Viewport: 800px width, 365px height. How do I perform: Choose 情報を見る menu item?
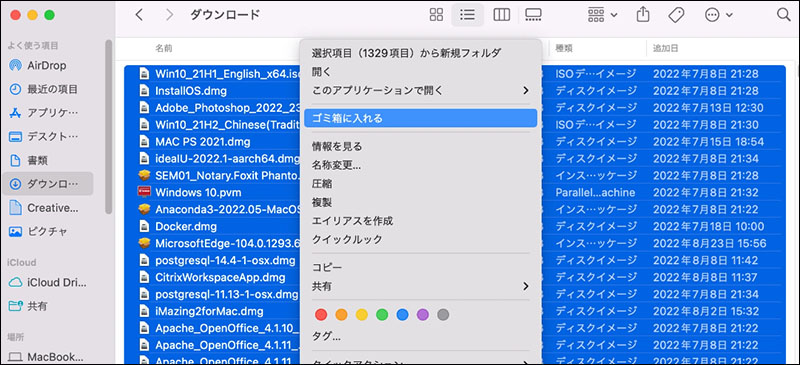(x=420, y=147)
